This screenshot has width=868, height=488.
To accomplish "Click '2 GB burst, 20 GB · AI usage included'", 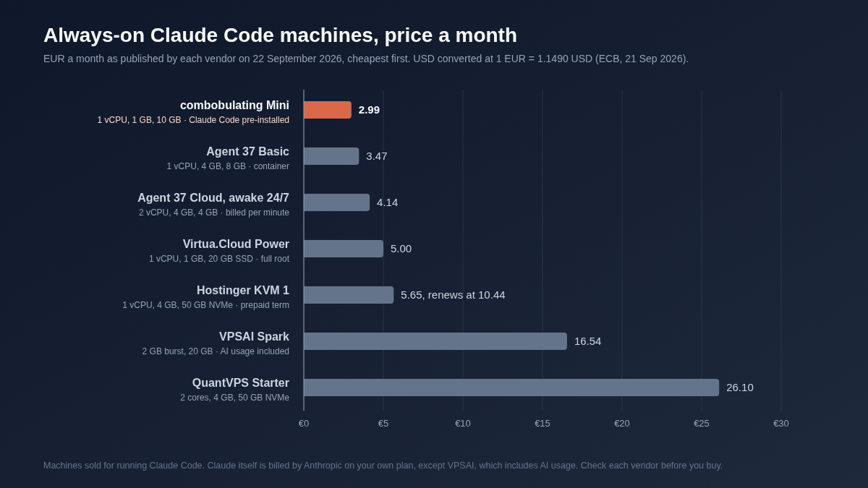I will [216, 351].
